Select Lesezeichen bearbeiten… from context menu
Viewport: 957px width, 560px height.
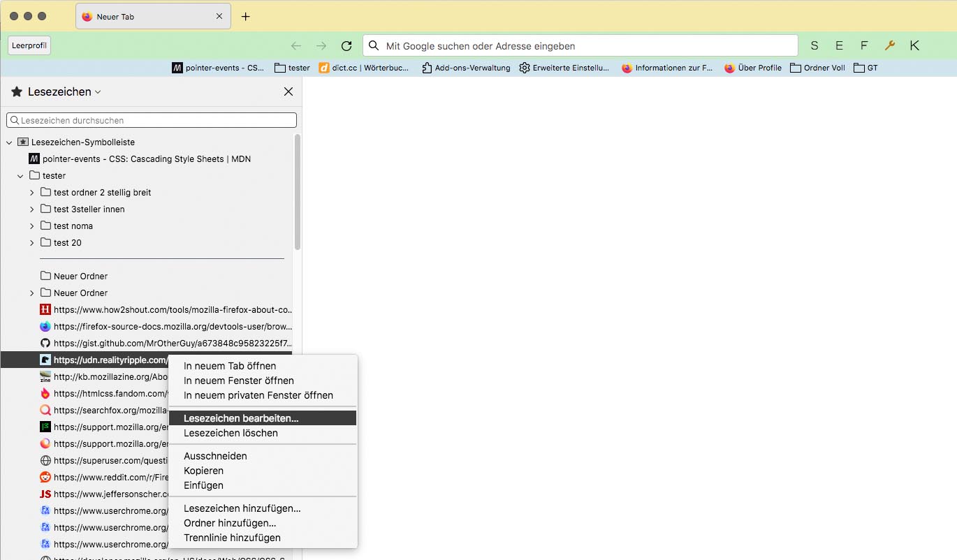(241, 418)
